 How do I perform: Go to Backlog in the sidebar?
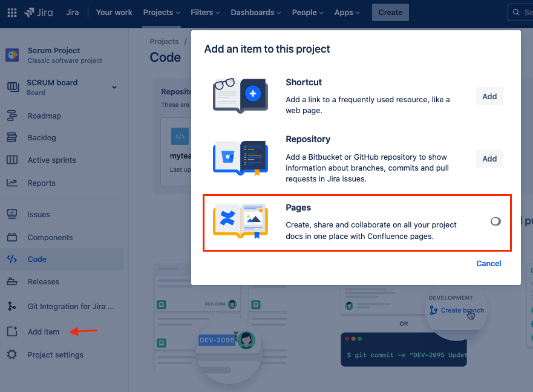[42, 138]
